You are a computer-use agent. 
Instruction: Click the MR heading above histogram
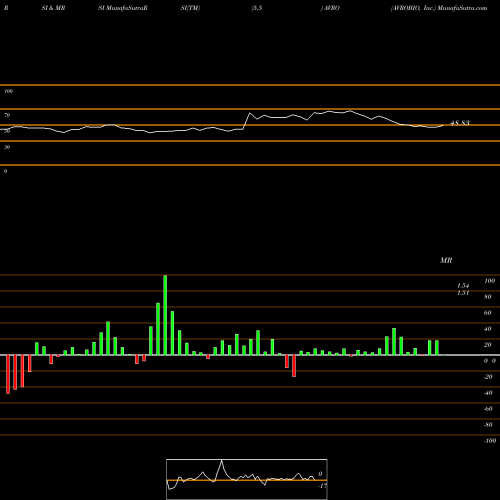(446, 260)
